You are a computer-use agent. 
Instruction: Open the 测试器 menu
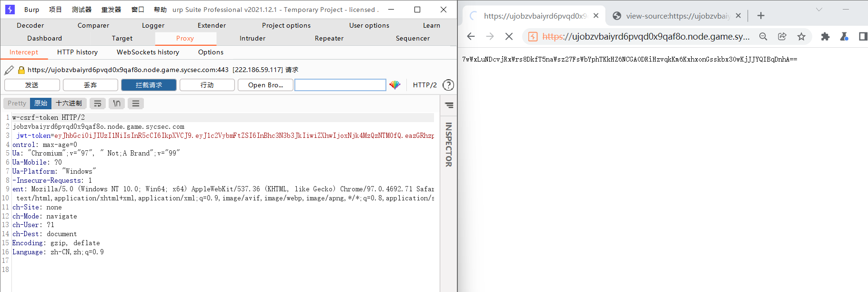point(81,10)
